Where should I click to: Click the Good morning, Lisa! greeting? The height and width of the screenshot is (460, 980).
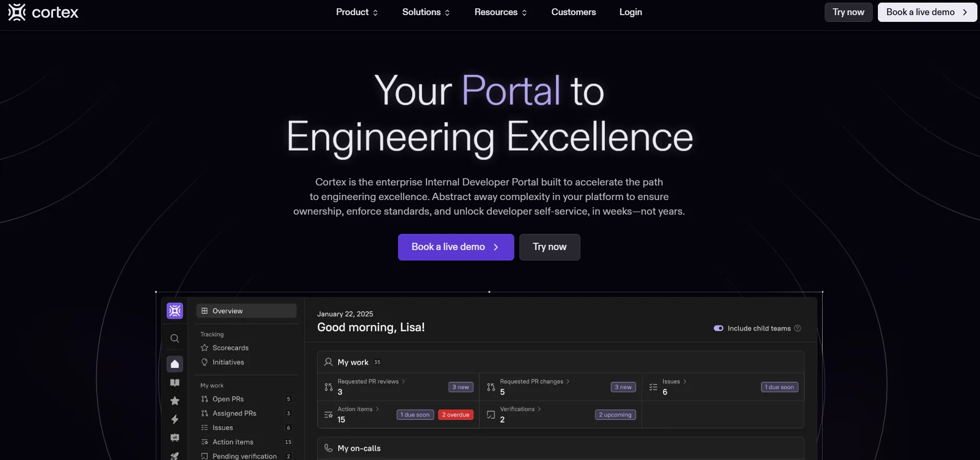click(371, 327)
